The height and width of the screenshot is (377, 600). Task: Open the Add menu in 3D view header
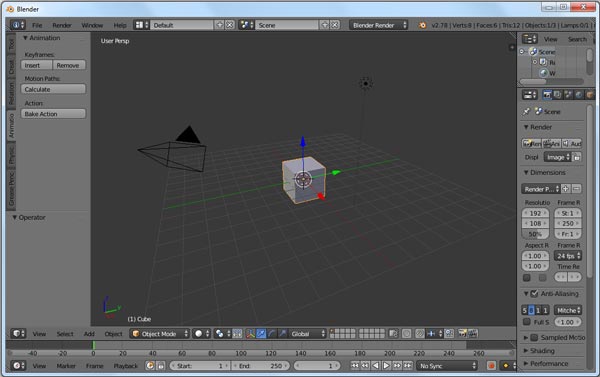(x=89, y=334)
